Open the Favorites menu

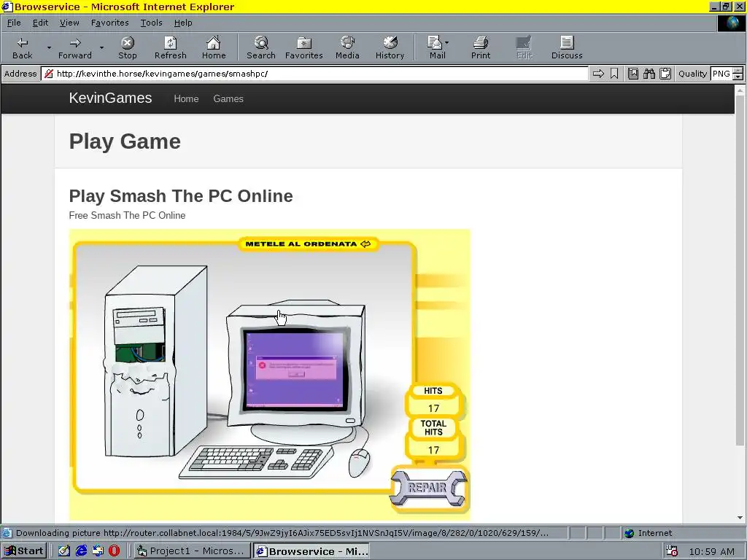(109, 23)
